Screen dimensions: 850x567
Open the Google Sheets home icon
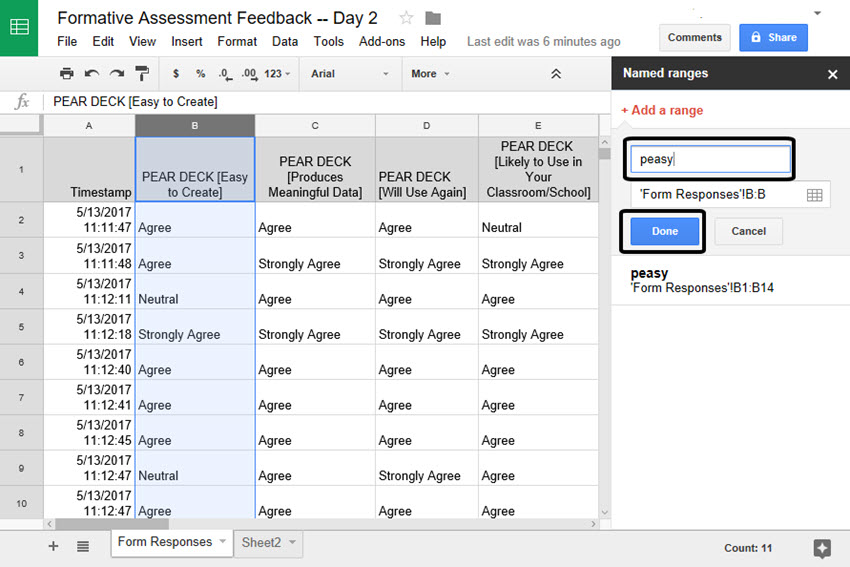click(19, 27)
